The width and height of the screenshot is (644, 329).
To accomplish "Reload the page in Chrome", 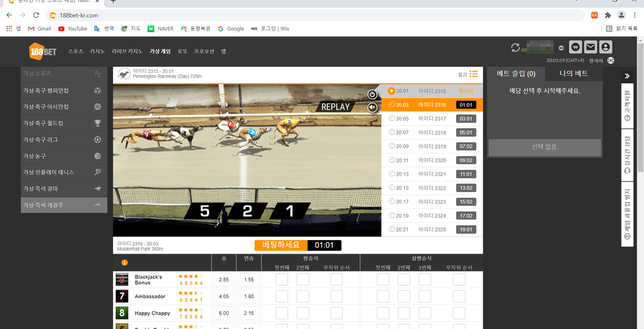I will point(36,15).
